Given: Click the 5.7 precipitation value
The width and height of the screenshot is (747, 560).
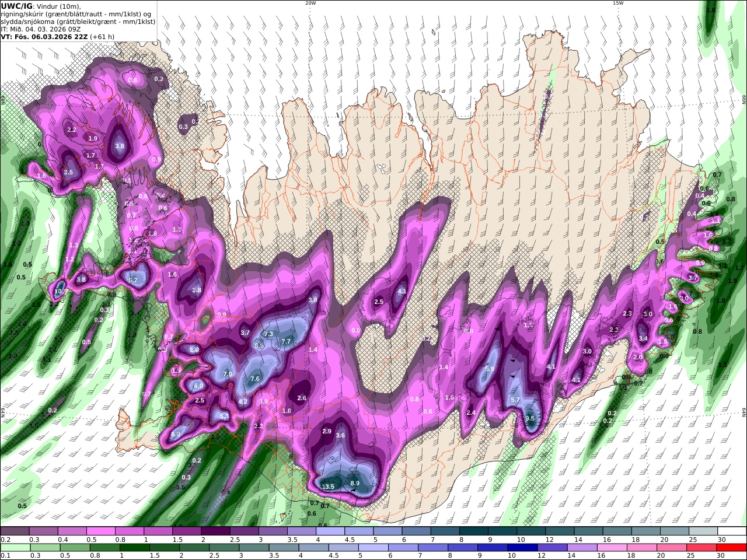Looking at the screenshot, I should pos(515,400).
